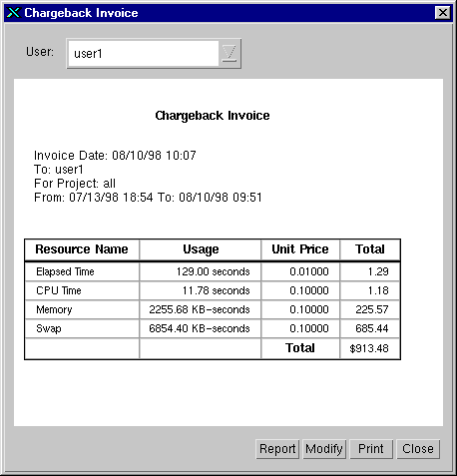
Task: Select the CPU Time row
Action: (213, 290)
